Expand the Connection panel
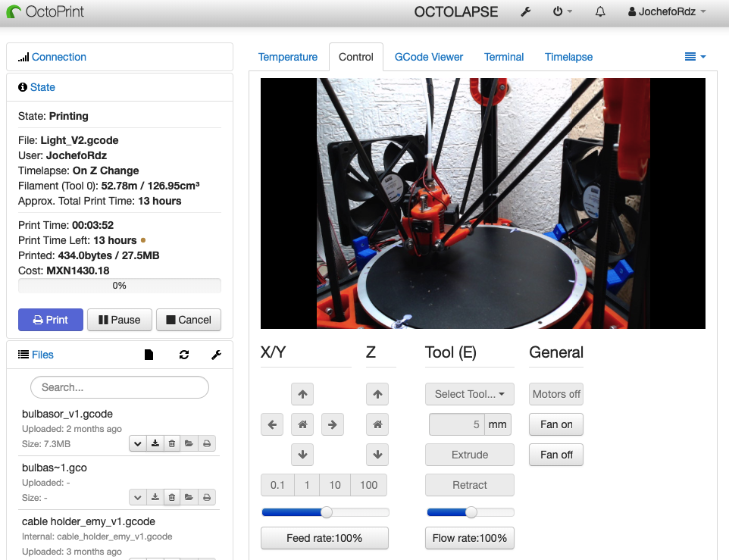The height and width of the screenshot is (560, 729). pyautogui.click(x=58, y=57)
